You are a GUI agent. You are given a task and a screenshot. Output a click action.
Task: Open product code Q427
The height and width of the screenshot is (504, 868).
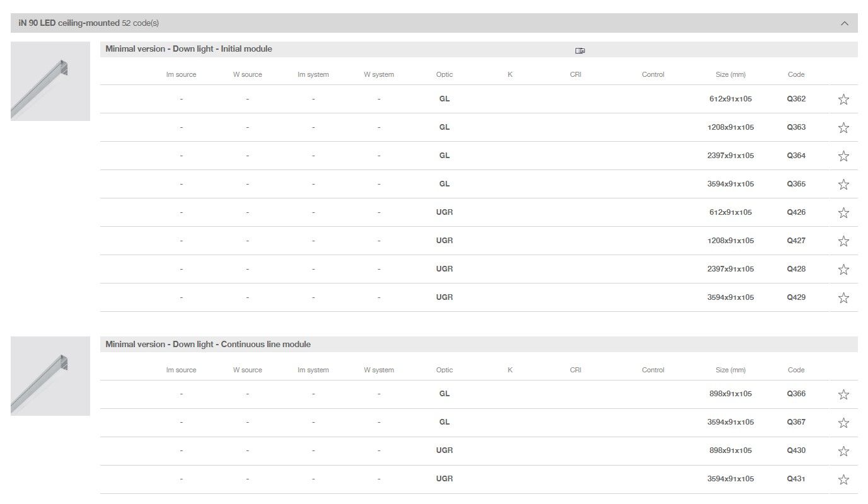tap(796, 241)
